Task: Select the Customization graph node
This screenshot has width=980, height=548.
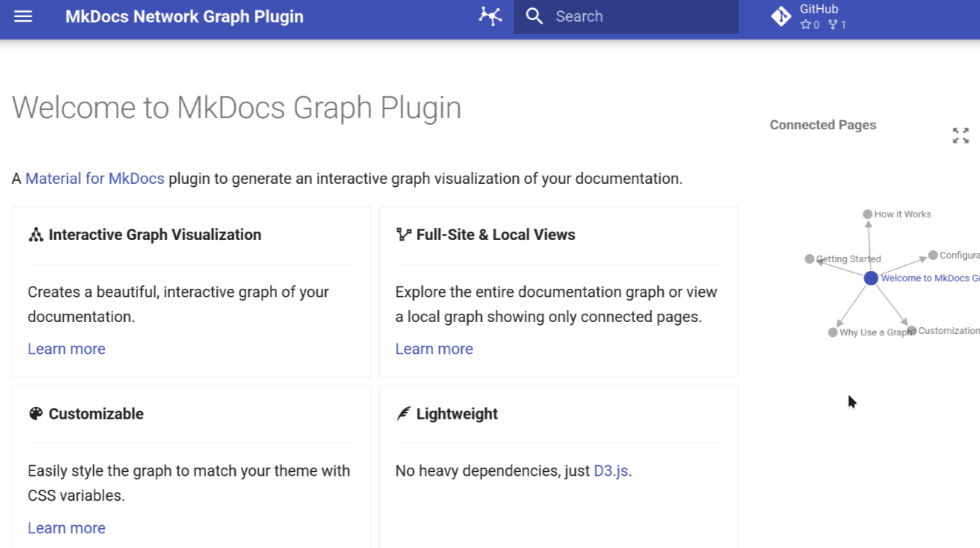Action: (912, 331)
